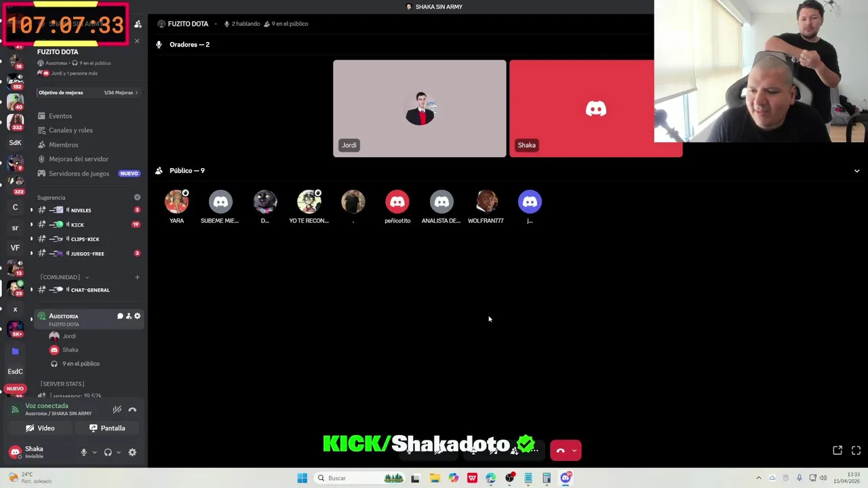Open Canales y roles
Image resolution: width=868 pixels, height=488 pixels.
(88, 130)
